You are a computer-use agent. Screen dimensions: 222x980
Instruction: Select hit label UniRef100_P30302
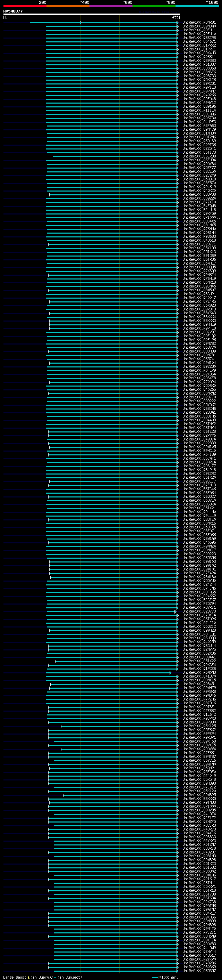199,871
